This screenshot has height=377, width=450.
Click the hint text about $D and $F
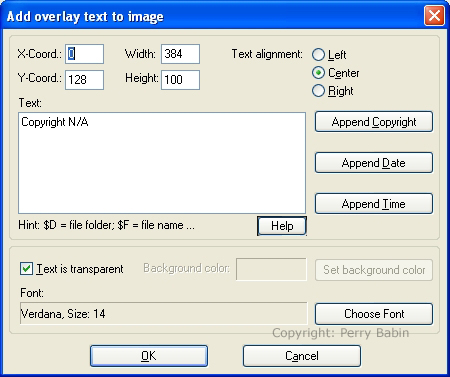pyautogui.click(x=106, y=225)
